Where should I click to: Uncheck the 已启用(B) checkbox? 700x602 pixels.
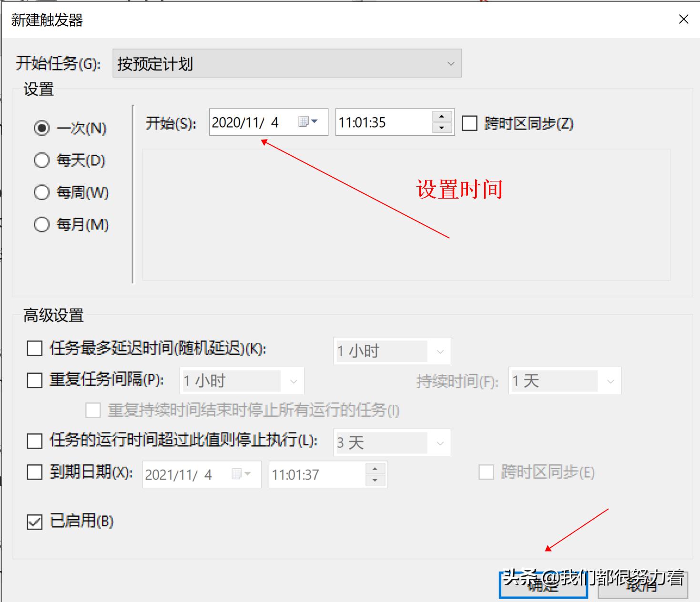click(34, 522)
